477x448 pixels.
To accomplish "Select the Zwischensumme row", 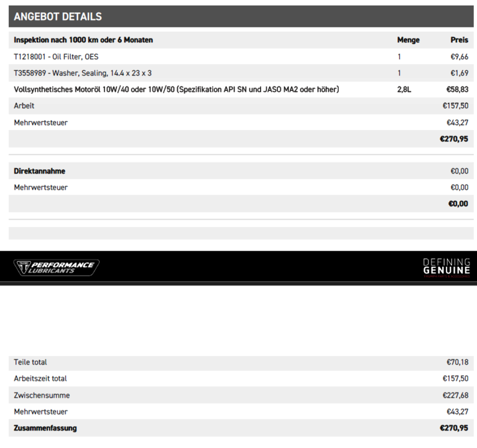I will (241, 395).
